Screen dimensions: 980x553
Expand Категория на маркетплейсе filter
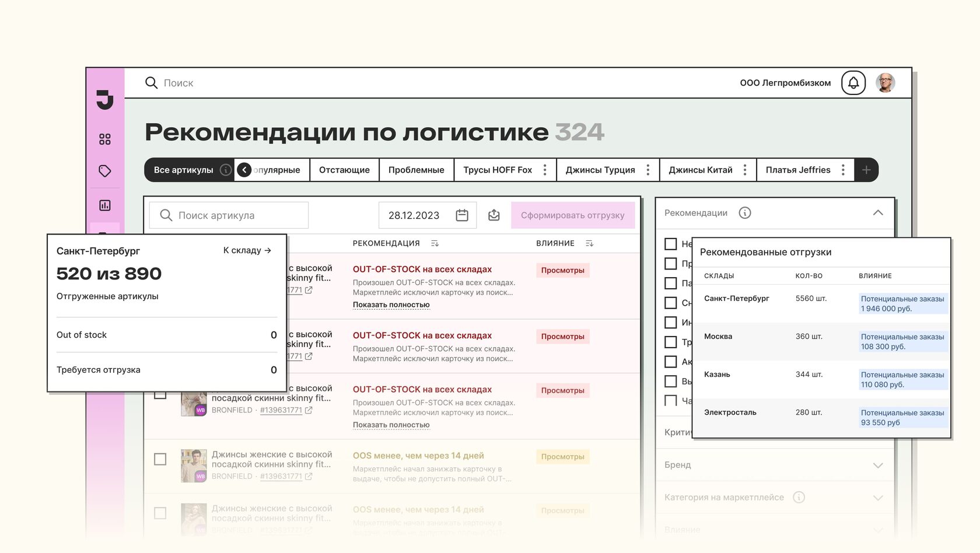pos(878,498)
